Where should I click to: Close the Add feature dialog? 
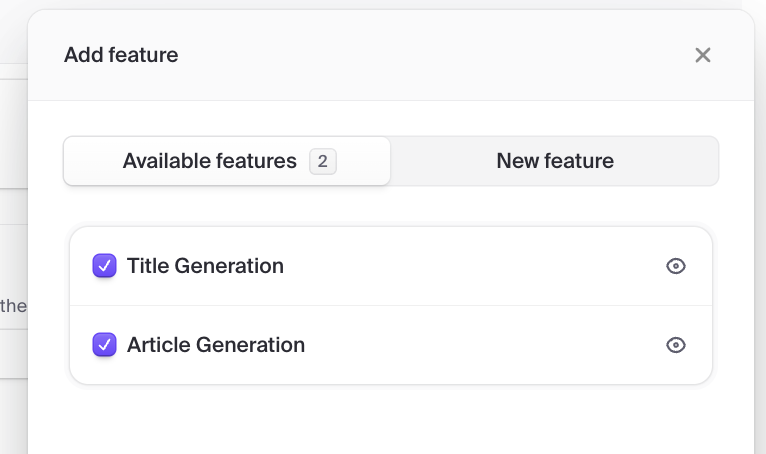pyautogui.click(x=703, y=55)
